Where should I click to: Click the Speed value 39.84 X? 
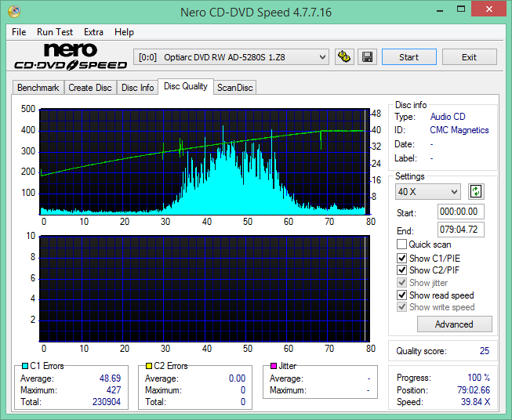tap(475, 401)
